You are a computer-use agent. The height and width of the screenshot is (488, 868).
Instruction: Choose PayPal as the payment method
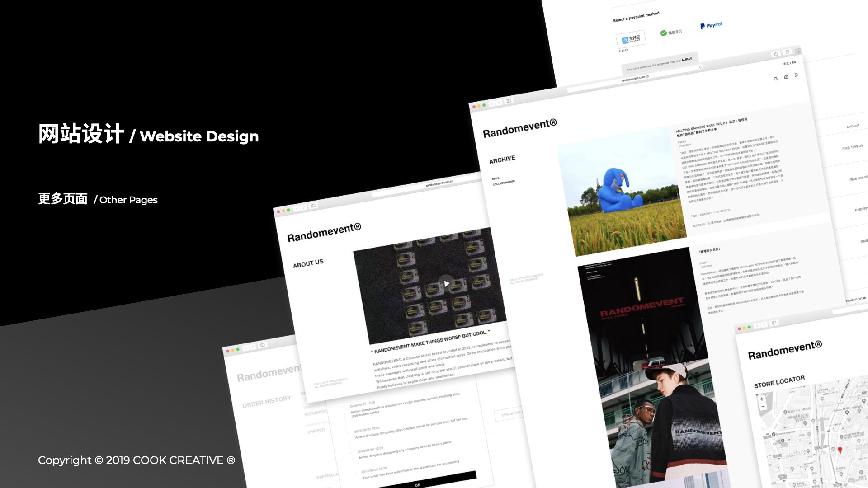711,25
